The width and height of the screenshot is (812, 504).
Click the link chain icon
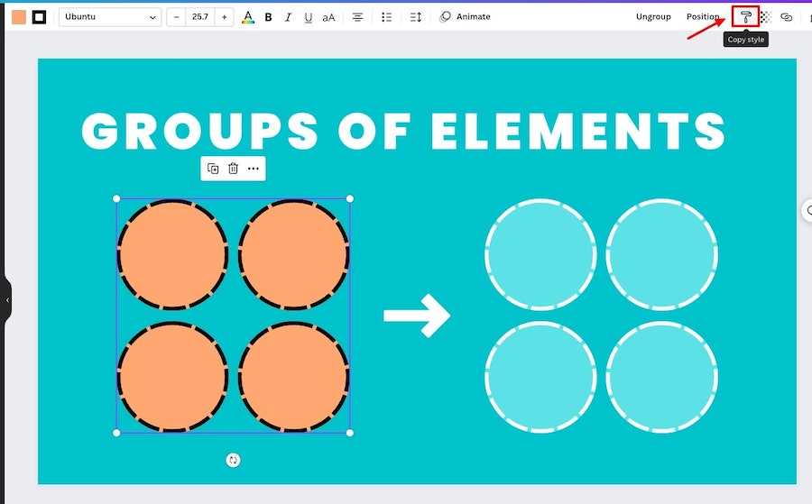tap(786, 17)
